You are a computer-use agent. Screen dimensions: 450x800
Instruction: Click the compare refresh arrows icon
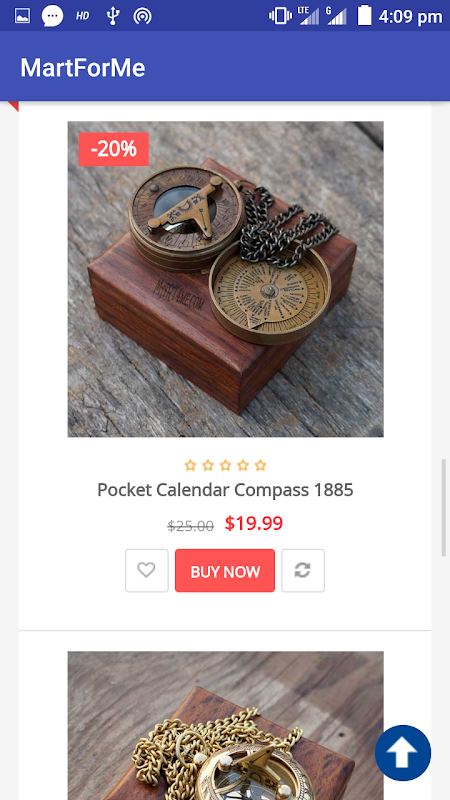click(303, 570)
